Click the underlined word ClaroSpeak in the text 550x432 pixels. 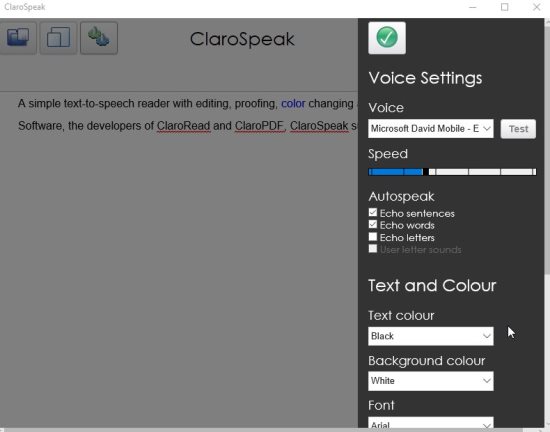[x=319, y=126]
